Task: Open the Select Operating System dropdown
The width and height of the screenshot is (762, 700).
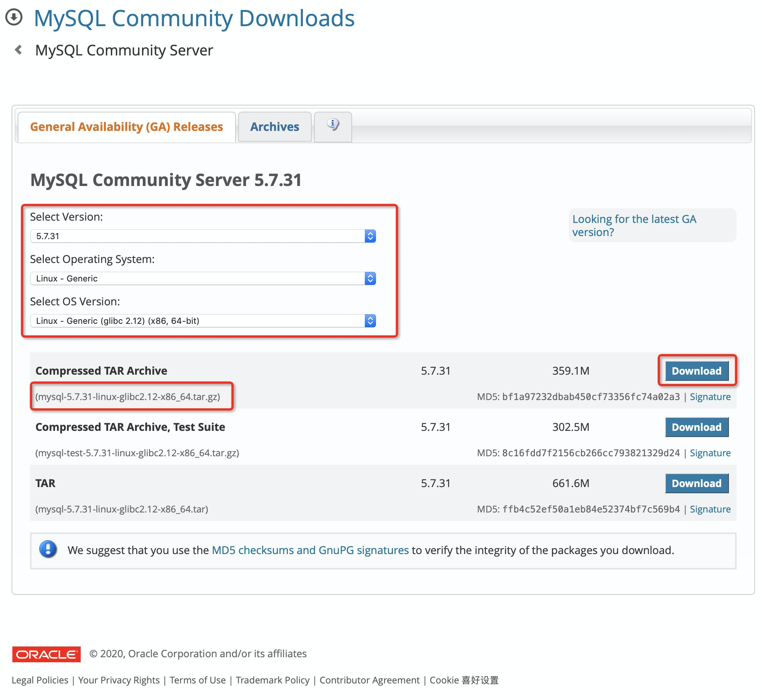Action: (x=203, y=278)
